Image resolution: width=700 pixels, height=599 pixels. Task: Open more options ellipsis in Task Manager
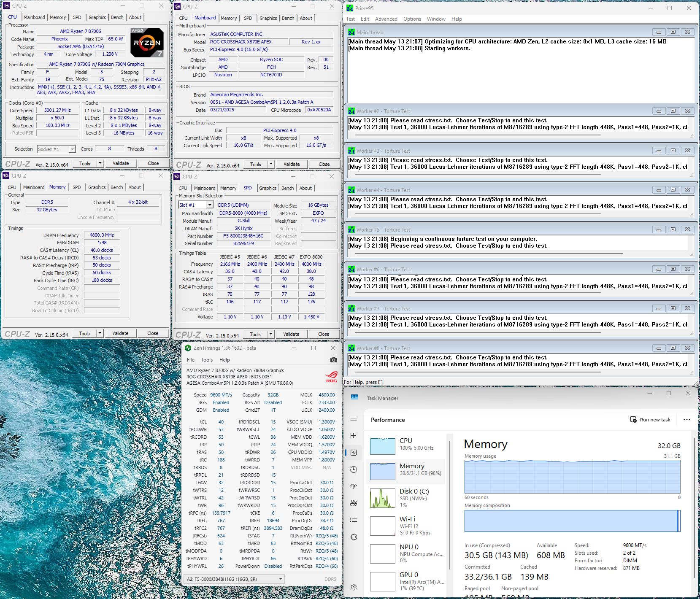687,420
